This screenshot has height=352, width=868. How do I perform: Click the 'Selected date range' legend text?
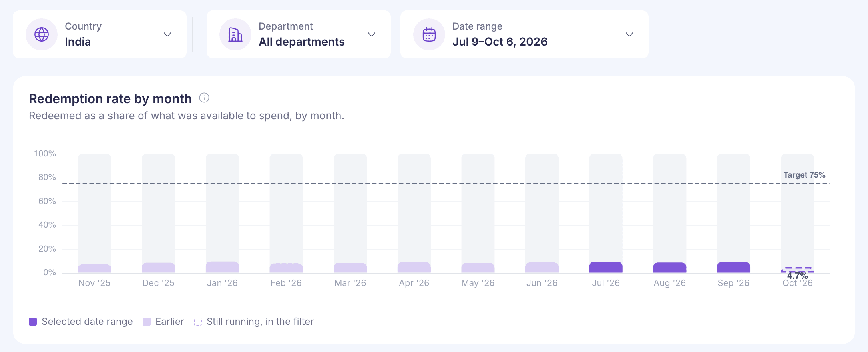87,322
